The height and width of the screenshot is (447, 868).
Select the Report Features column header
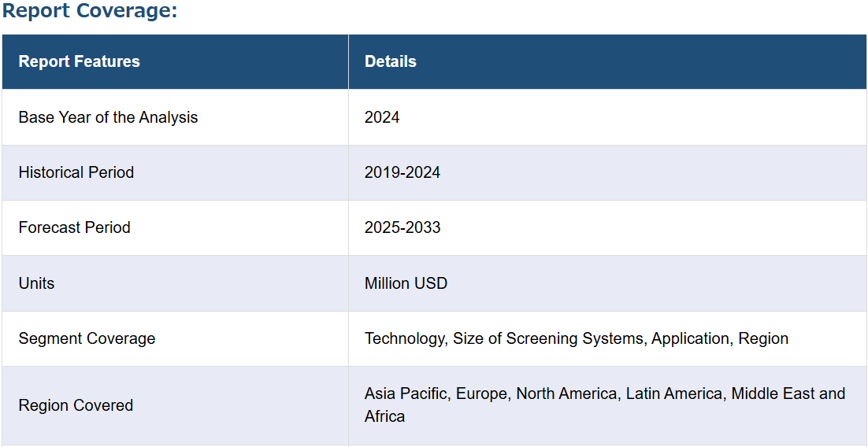point(80,61)
